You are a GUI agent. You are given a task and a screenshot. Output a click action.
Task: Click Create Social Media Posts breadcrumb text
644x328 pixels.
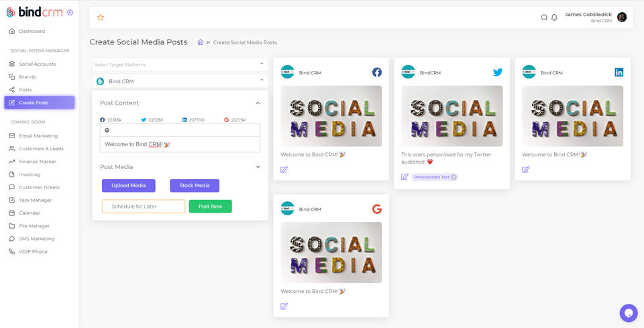[x=245, y=42]
